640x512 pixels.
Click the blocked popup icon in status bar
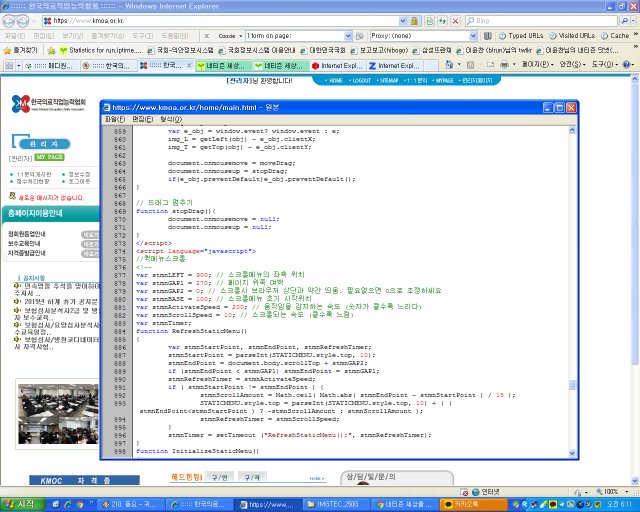464,492
